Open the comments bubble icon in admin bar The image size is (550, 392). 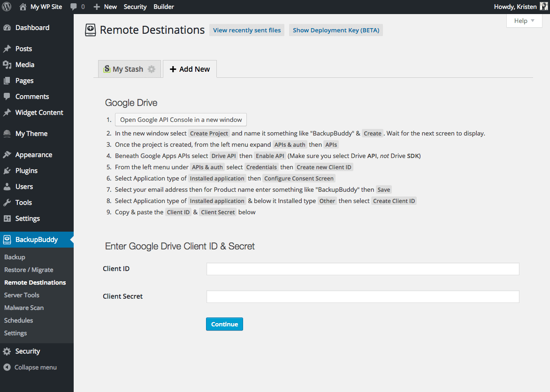click(74, 7)
